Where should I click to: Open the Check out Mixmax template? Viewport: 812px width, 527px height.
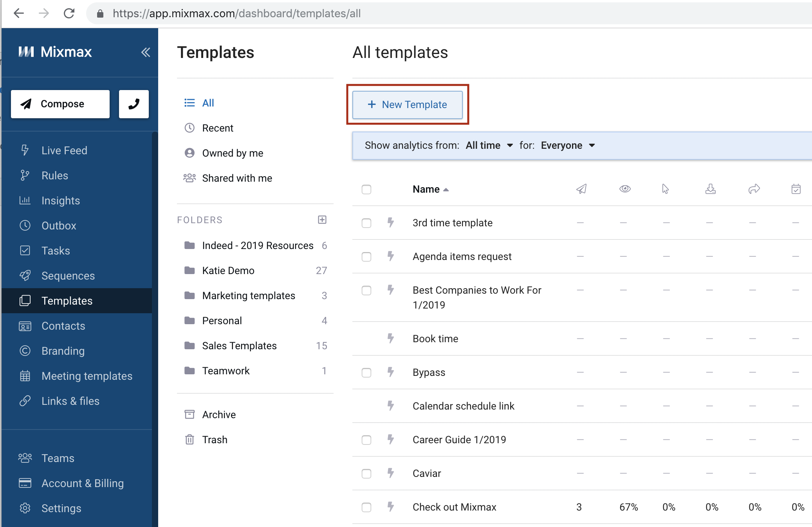[455, 507]
